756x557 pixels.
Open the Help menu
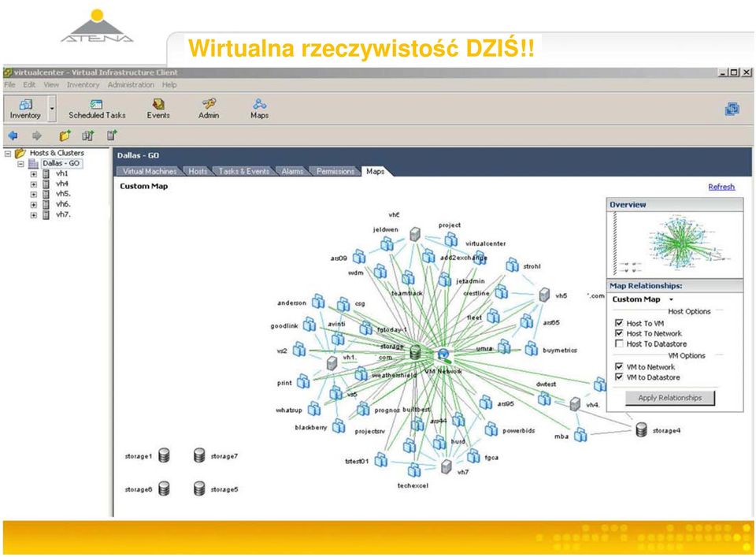tap(169, 85)
